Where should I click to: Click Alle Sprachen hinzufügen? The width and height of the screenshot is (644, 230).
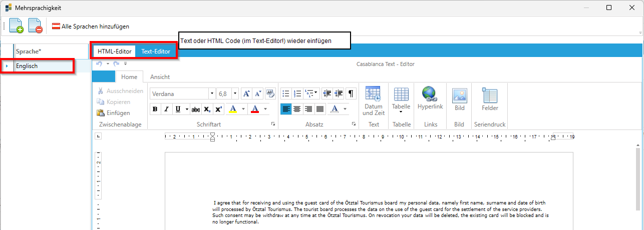coord(91,26)
